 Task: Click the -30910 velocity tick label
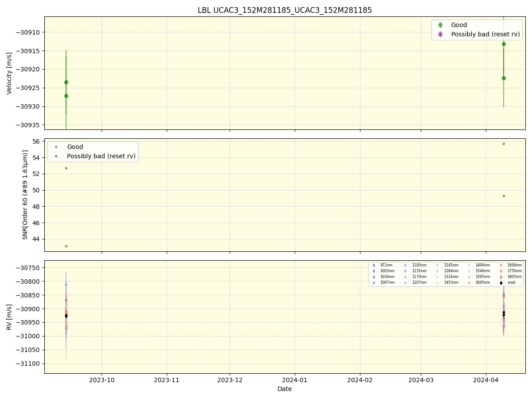[x=28, y=32]
